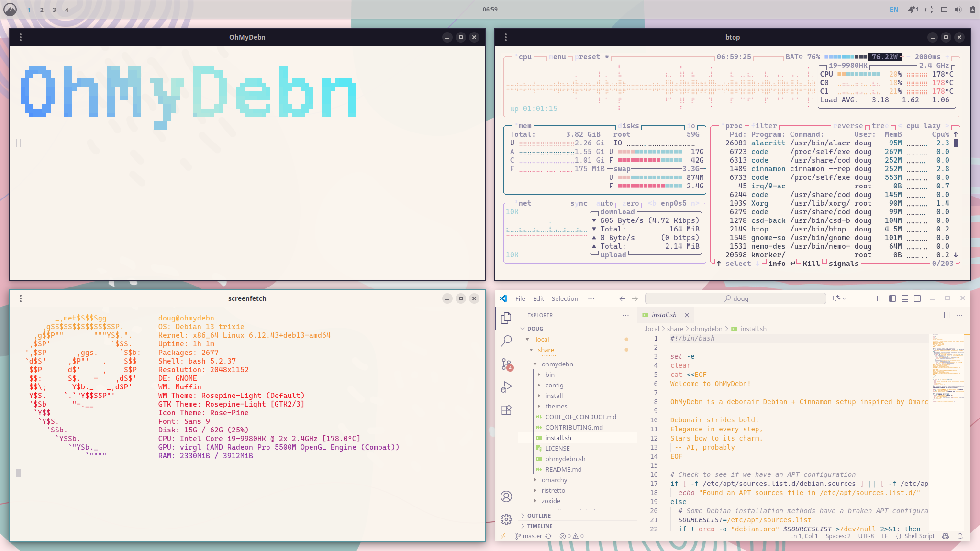Switch to the install.sh editor tab

click(665, 315)
